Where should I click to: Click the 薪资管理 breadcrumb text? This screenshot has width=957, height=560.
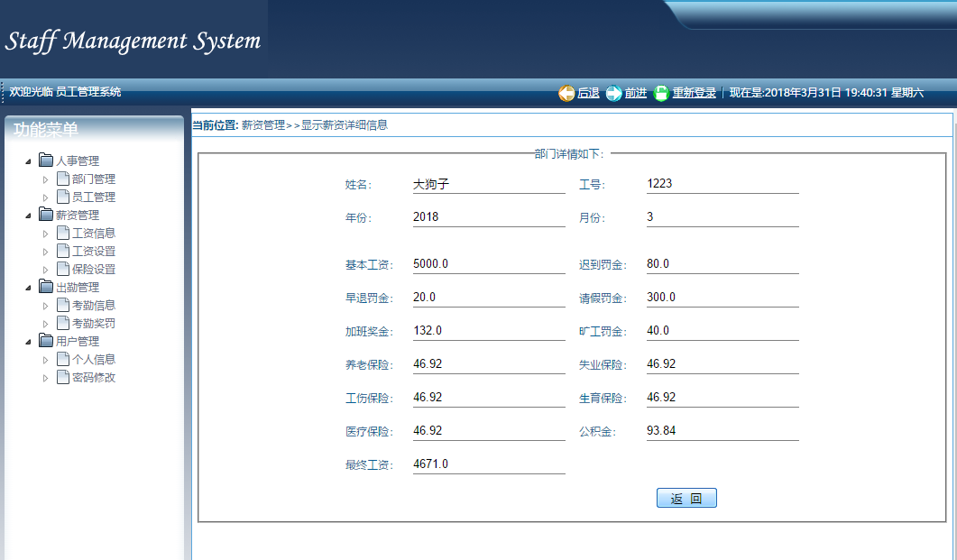click(263, 125)
